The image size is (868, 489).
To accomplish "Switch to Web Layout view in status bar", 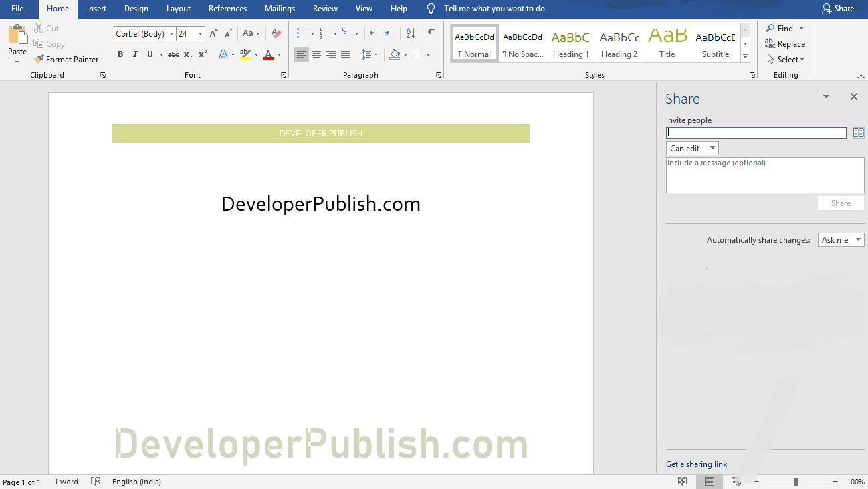I will tap(736, 481).
